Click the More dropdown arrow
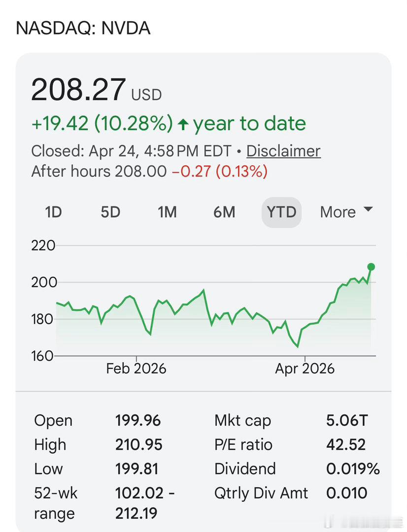 pyautogui.click(x=368, y=210)
